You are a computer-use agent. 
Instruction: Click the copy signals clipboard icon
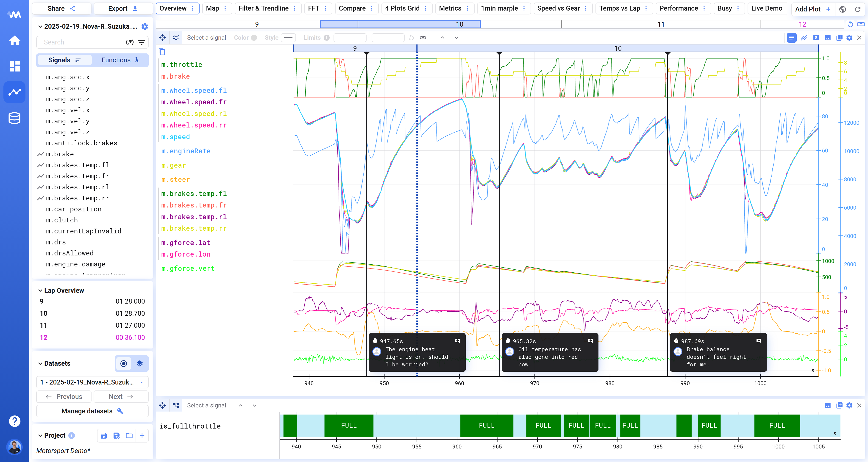tap(162, 52)
